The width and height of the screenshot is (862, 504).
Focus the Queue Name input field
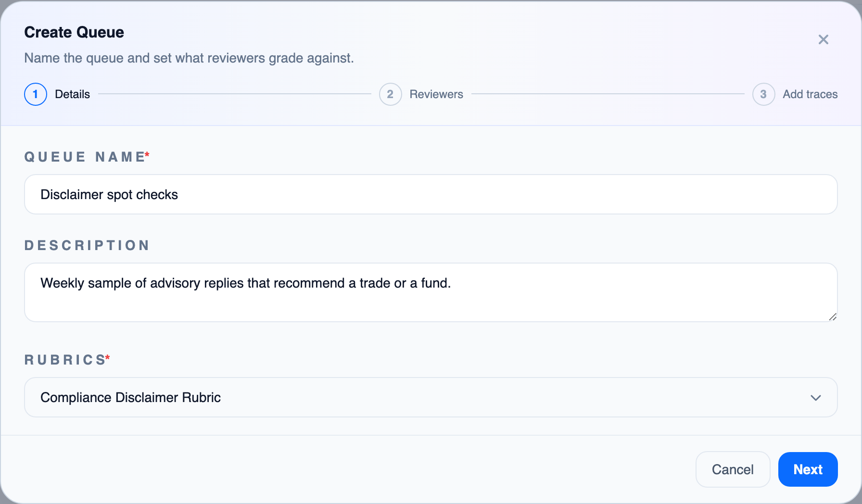[x=431, y=194]
